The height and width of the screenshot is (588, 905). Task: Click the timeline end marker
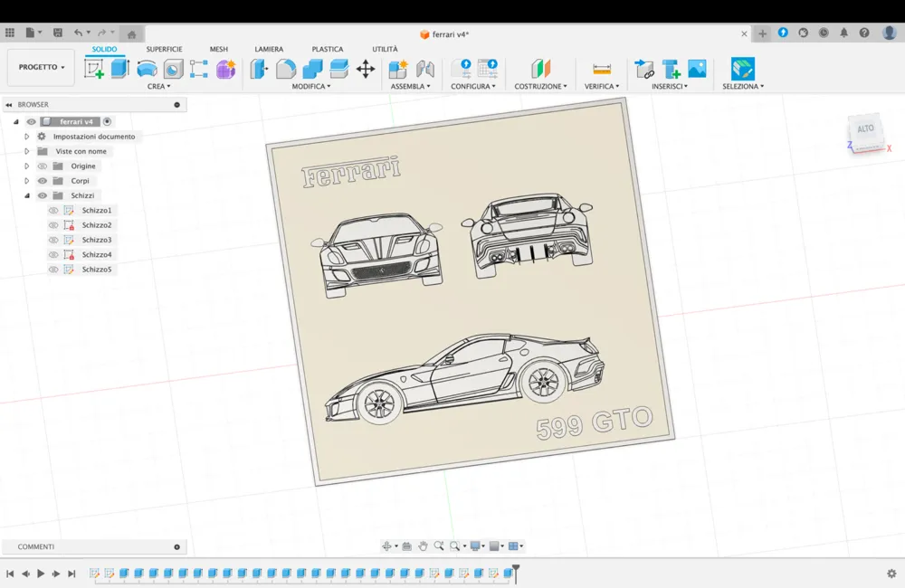pos(516,573)
